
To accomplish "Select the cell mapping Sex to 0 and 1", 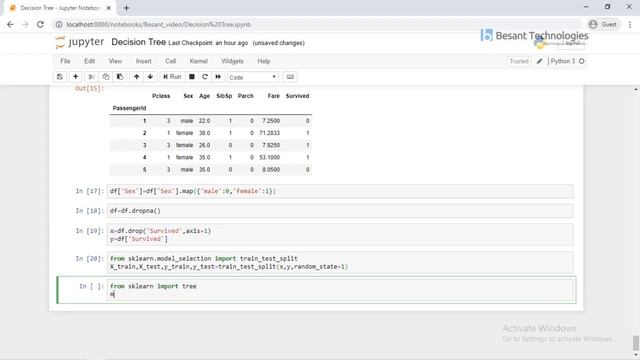I will (340, 191).
